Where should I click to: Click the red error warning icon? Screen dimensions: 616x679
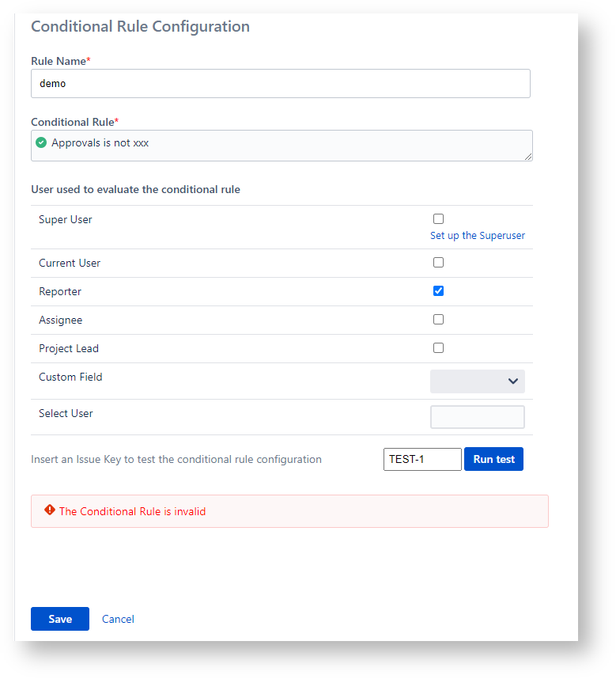(50, 510)
